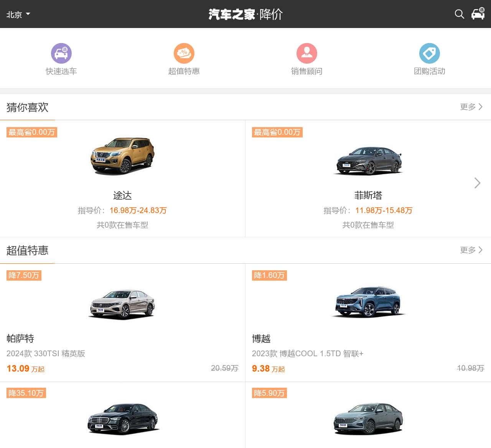Open the 途达 car thumbnail
This screenshot has height=448, width=491.
pos(122,156)
